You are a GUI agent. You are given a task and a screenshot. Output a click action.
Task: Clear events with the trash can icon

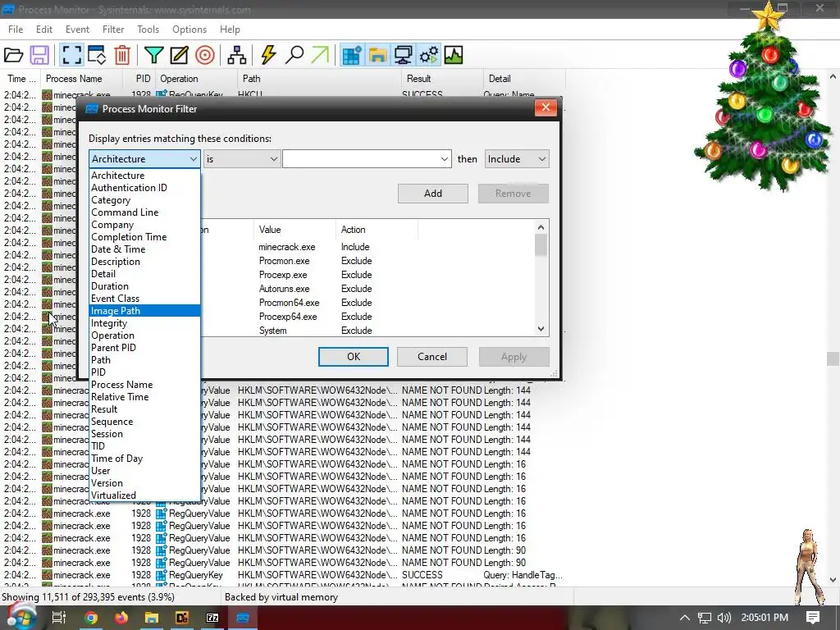pyautogui.click(x=122, y=55)
